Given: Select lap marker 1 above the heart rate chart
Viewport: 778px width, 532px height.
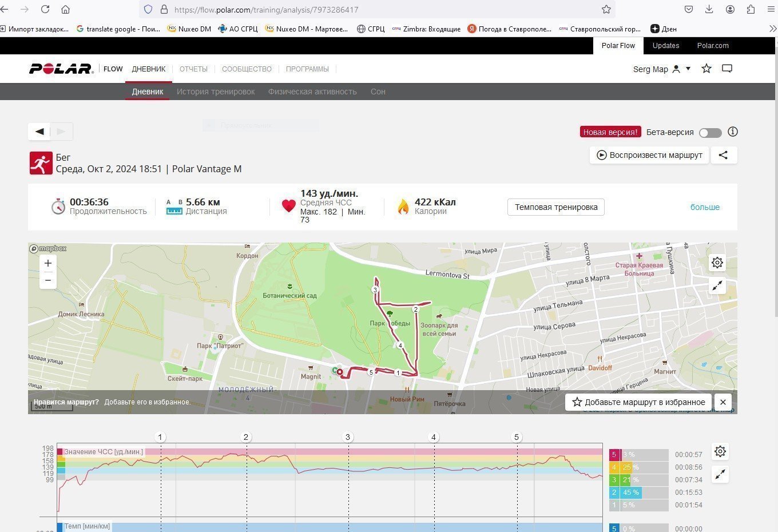Looking at the screenshot, I should pos(160,437).
